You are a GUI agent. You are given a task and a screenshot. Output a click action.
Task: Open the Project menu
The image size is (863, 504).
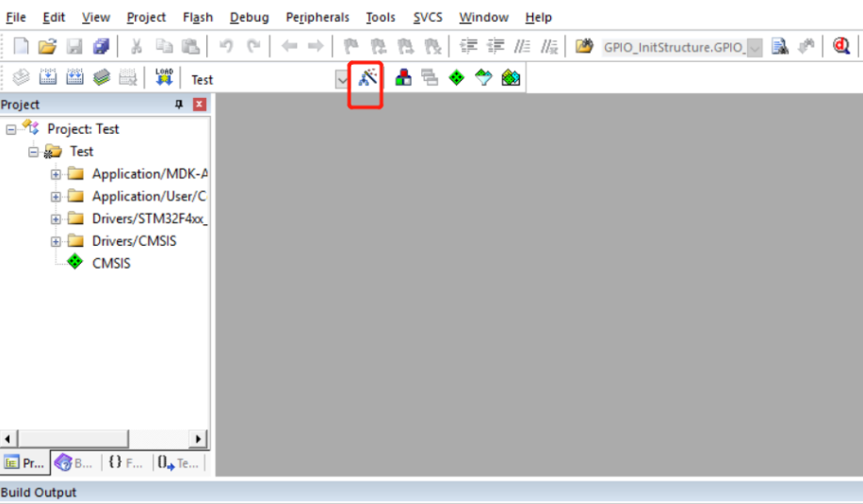click(x=146, y=18)
